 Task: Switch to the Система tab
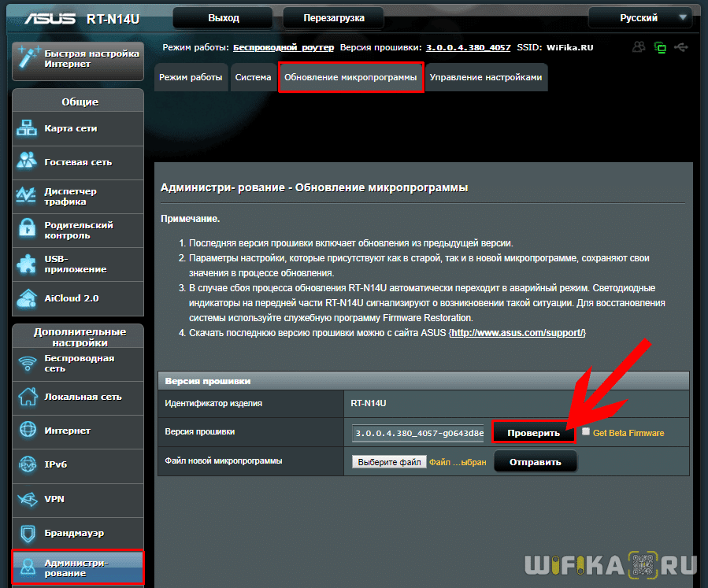coord(252,78)
